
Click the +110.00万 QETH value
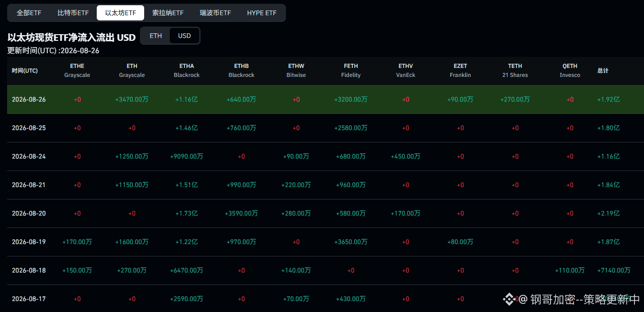click(570, 270)
